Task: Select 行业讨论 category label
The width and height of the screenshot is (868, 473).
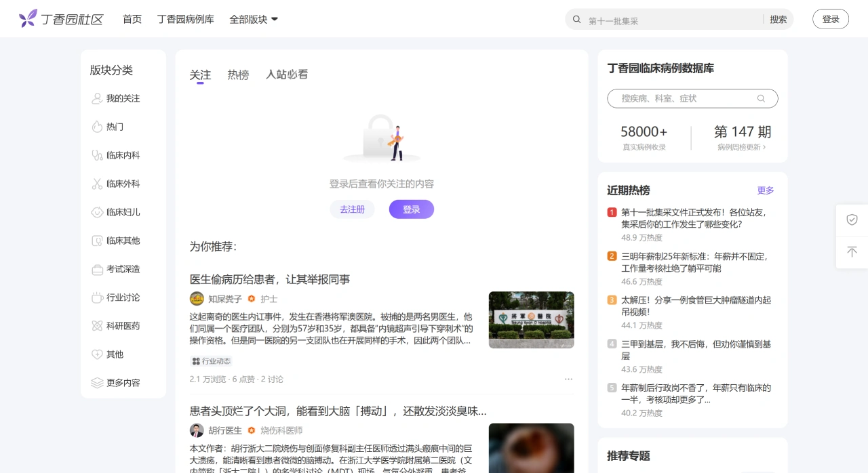Action: coord(123,297)
